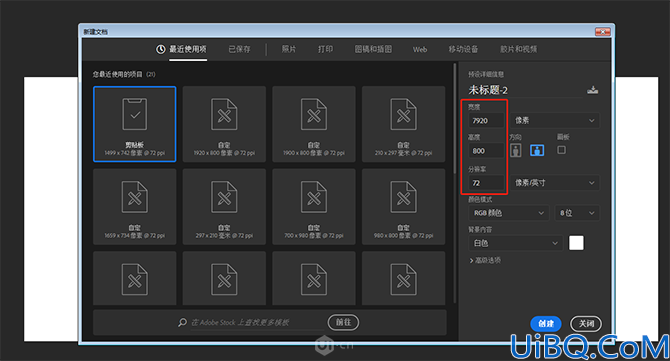Open the 白色 background contents dropdown
Image resolution: width=670 pixels, height=361 pixels.
515,243
